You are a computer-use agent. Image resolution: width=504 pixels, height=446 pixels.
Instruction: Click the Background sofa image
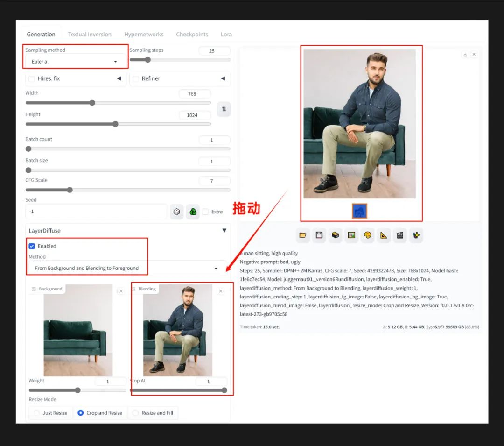78,330
